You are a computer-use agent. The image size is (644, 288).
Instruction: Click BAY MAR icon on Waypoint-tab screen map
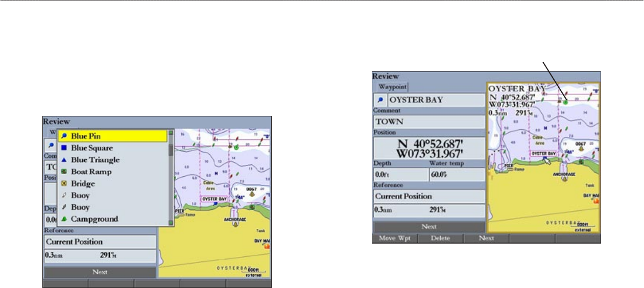point(595,200)
